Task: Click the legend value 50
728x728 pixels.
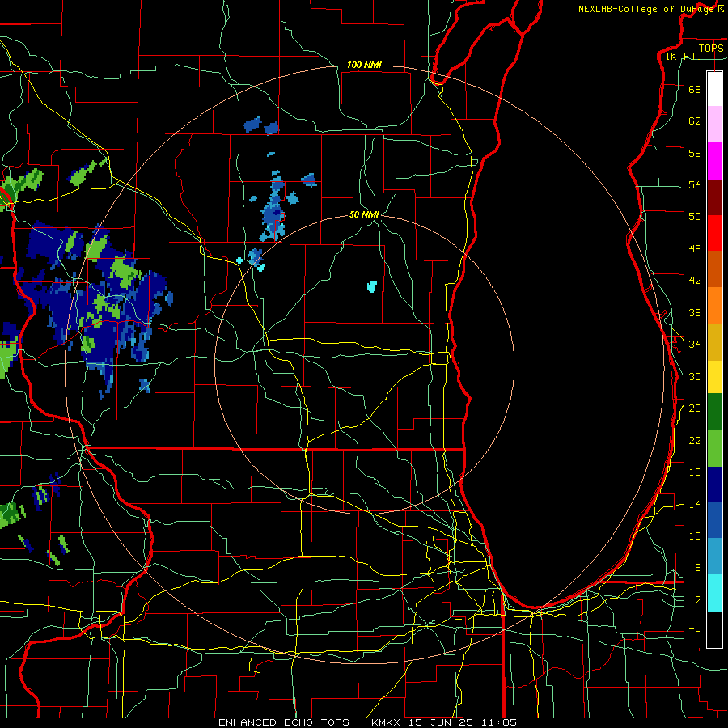Action: (x=695, y=216)
